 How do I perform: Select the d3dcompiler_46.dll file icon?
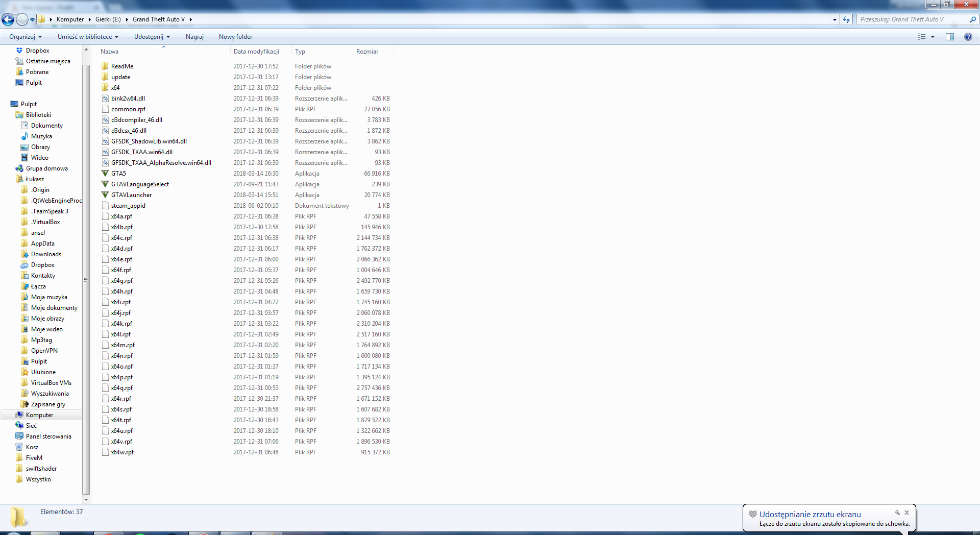coord(105,120)
